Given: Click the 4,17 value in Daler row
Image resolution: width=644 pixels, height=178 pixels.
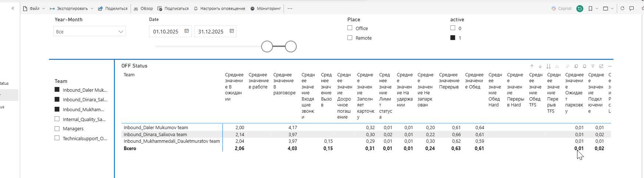Looking at the screenshot, I should click(x=292, y=128).
